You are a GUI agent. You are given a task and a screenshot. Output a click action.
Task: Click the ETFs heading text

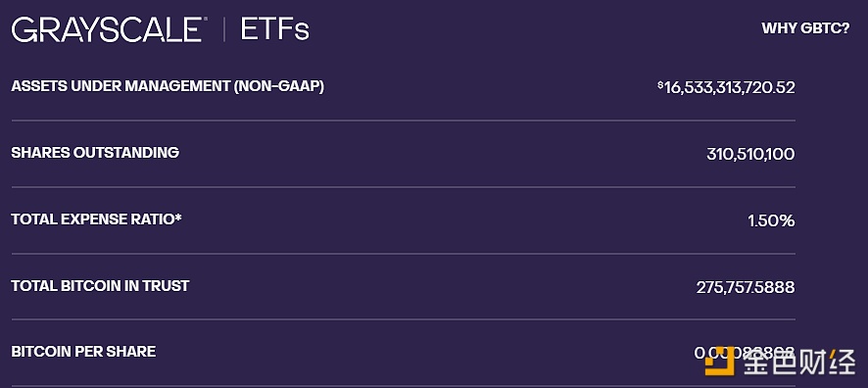(274, 30)
